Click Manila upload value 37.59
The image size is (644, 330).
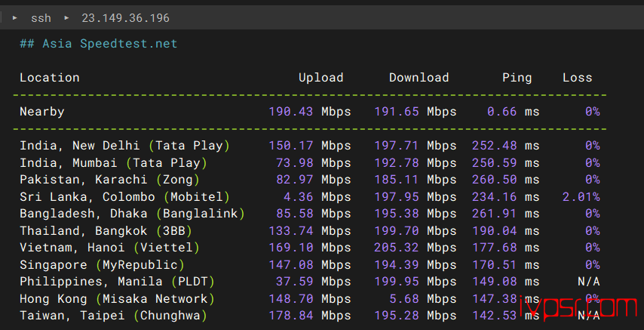click(x=295, y=282)
